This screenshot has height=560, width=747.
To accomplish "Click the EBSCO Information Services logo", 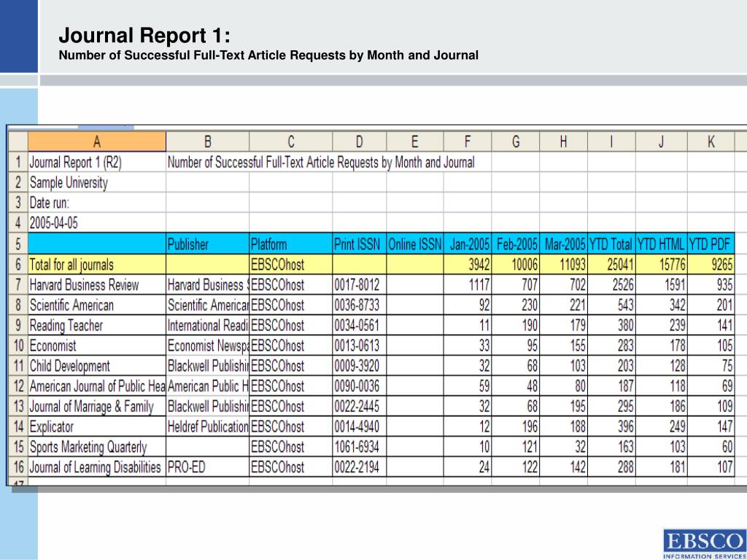I will pyautogui.click(x=705, y=544).
